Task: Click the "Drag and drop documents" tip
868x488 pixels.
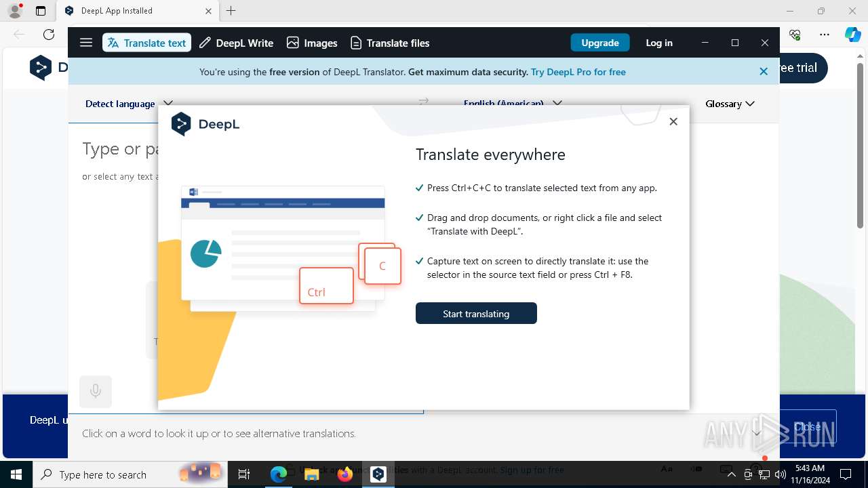Action: [x=545, y=224]
